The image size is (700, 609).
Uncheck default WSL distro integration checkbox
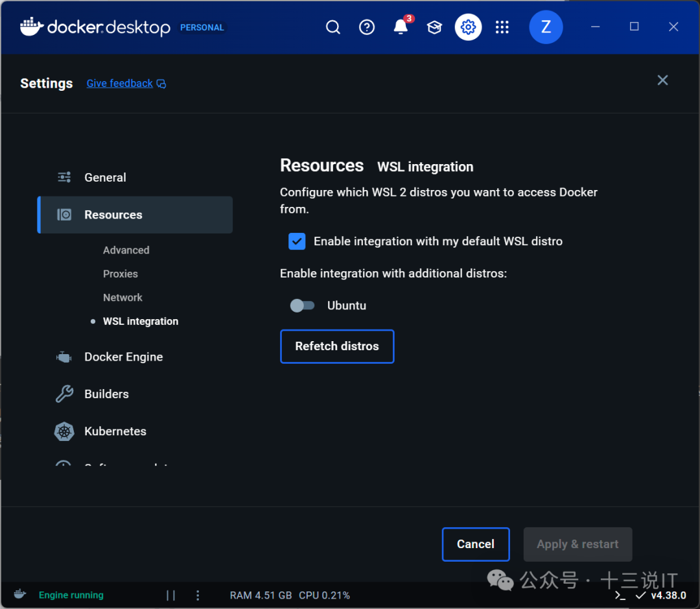[x=297, y=241]
